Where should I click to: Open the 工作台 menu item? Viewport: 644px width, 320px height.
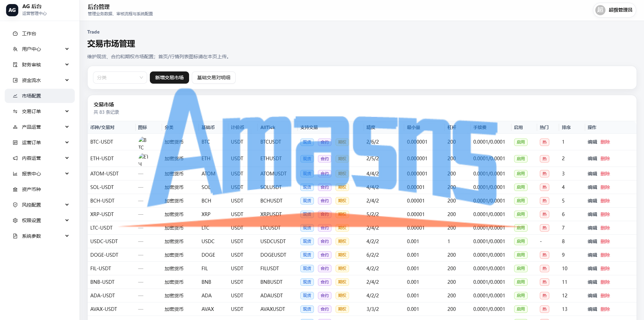click(40, 34)
